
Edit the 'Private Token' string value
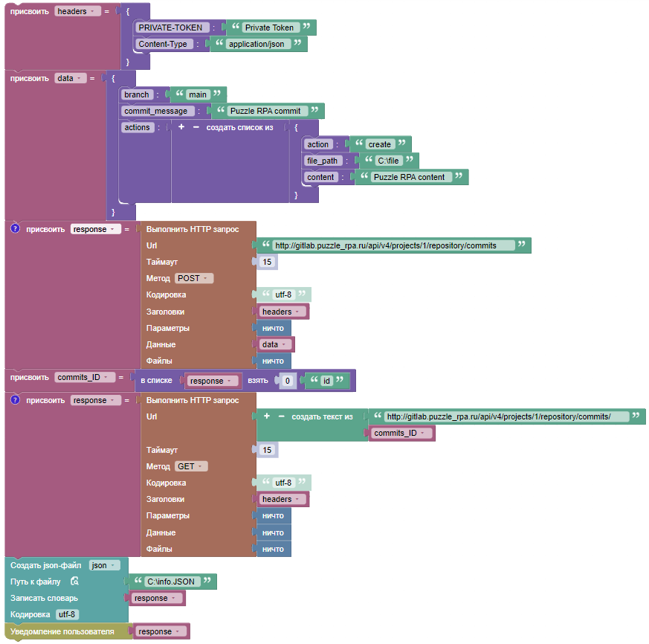(x=269, y=28)
